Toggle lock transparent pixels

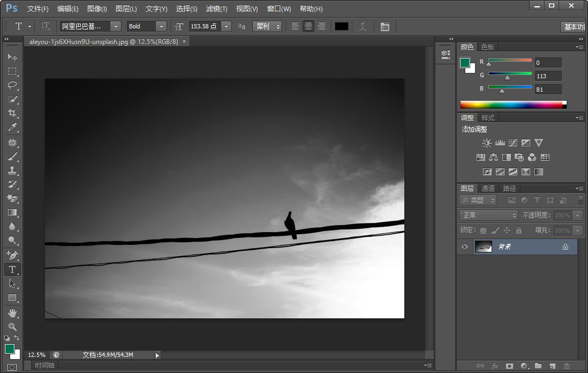coord(483,230)
